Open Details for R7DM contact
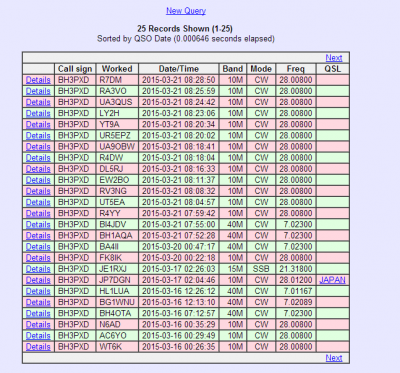Image resolution: width=400 pixels, height=373 pixels. [38, 80]
